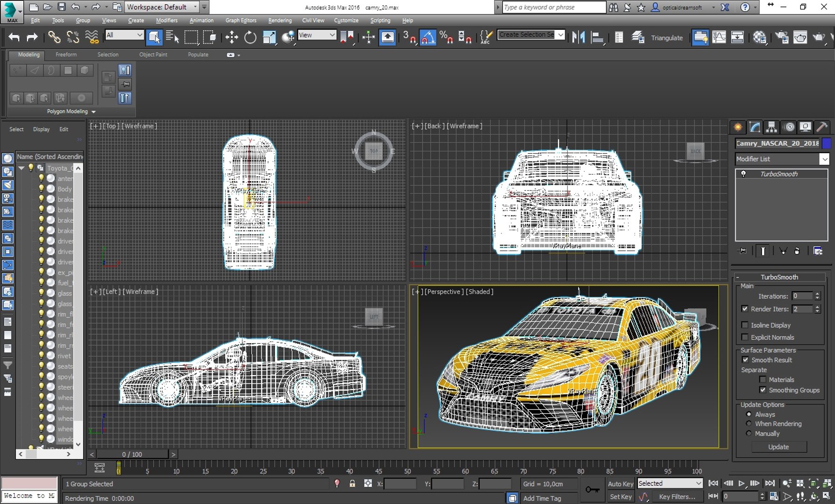Switch to Object Paint ribbon tab

(153, 55)
